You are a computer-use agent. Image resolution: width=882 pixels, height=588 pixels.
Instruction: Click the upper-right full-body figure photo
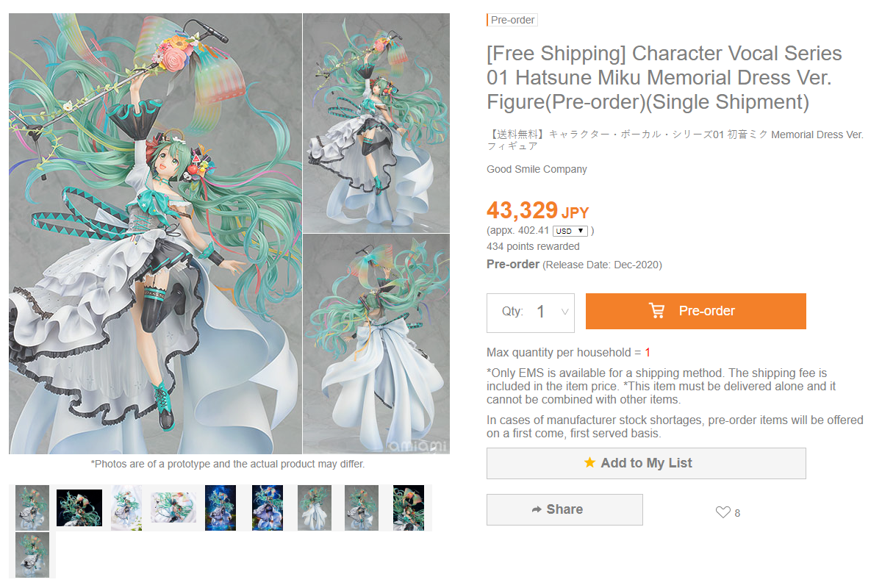click(376, 123)
